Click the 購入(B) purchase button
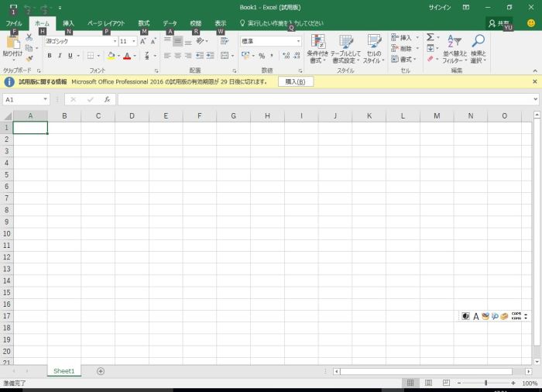This screenshot has height=392, width=542. click(x=295, y=81)
